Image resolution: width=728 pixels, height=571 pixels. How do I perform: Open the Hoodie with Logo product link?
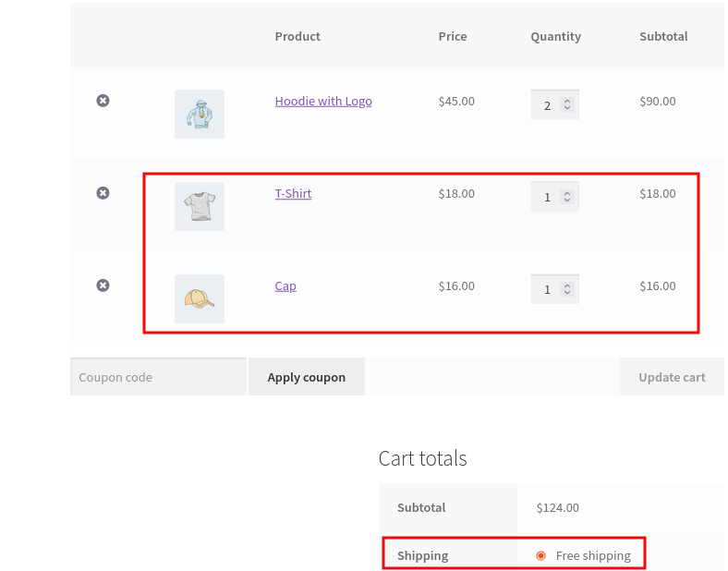coord(323,101)
